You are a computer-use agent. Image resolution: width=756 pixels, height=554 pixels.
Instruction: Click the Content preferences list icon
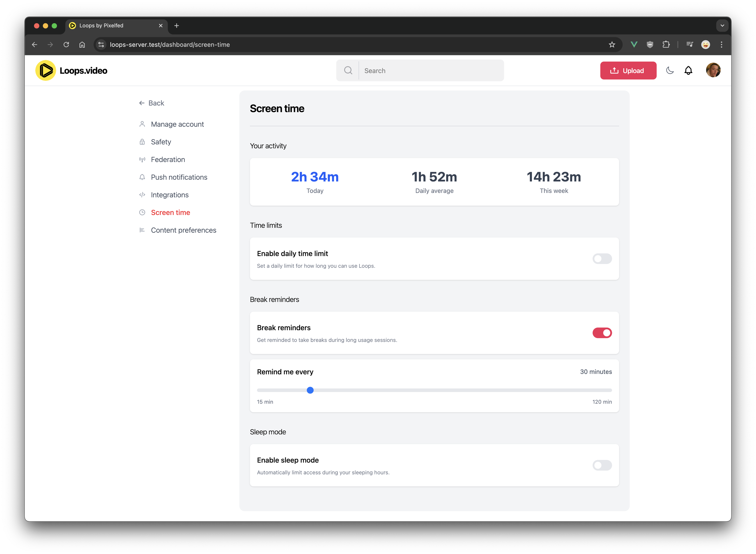tap(142, 230)
